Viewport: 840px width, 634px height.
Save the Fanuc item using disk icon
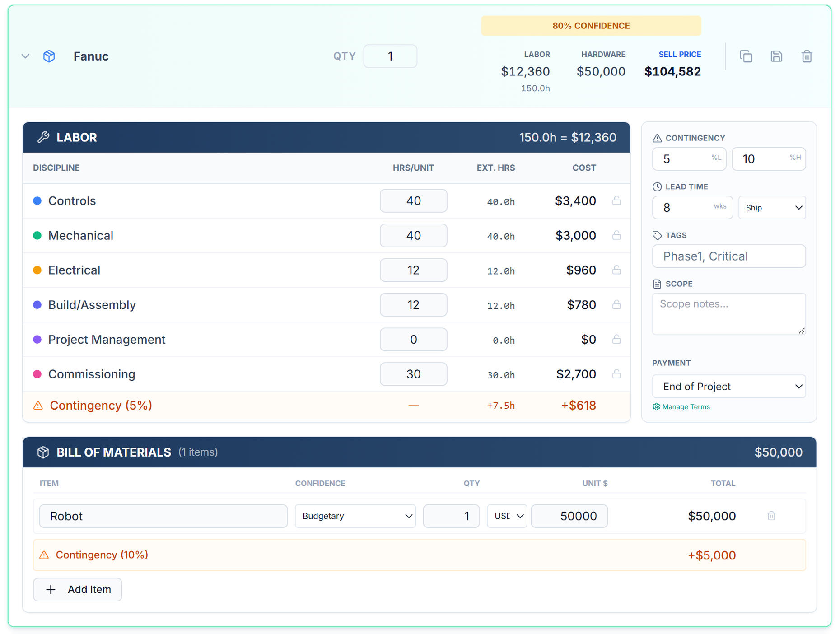point(776,56)
